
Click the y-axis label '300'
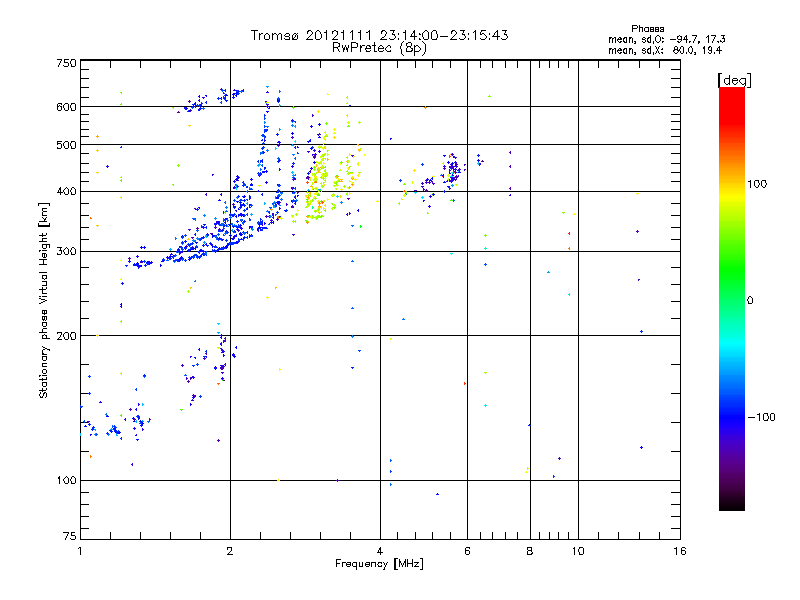[66, 252]
